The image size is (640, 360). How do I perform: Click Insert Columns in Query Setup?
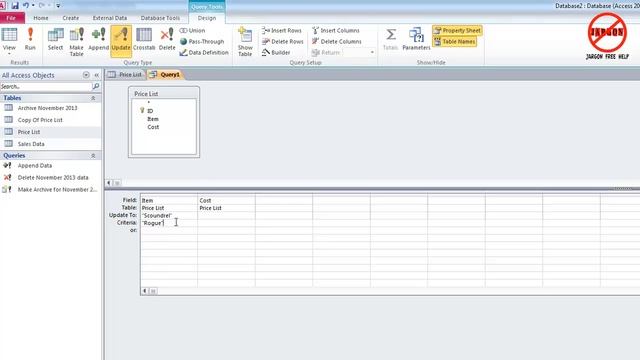[x=336, y=31]
